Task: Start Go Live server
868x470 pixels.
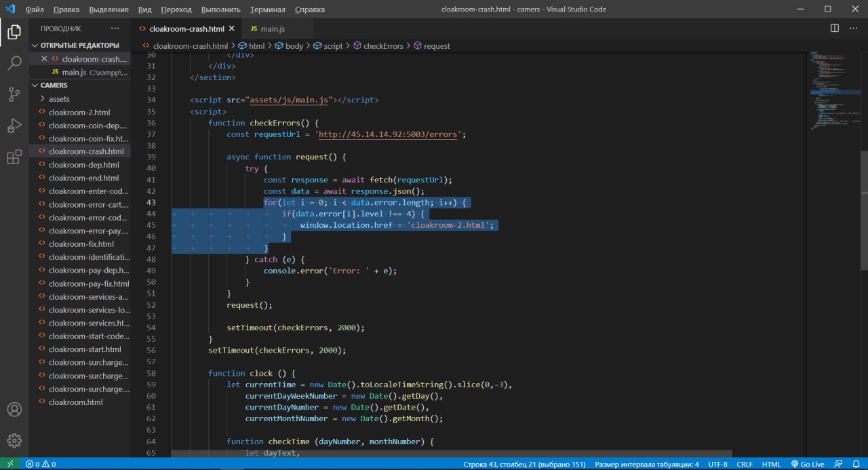Action: click(x=807, y=464)
